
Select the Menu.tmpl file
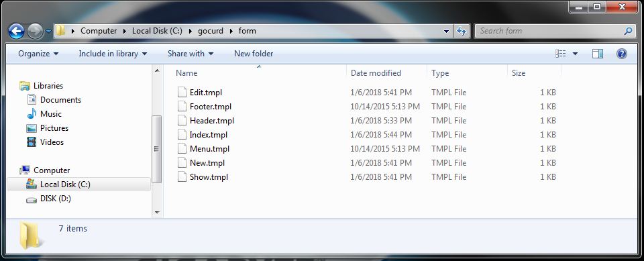[209, 149]
